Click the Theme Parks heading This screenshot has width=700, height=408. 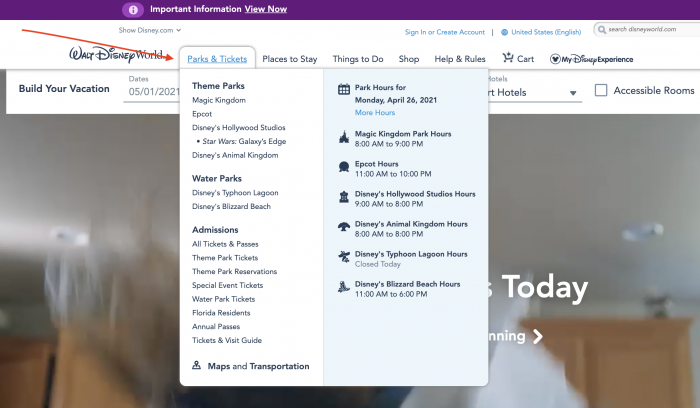coord(218,86)
